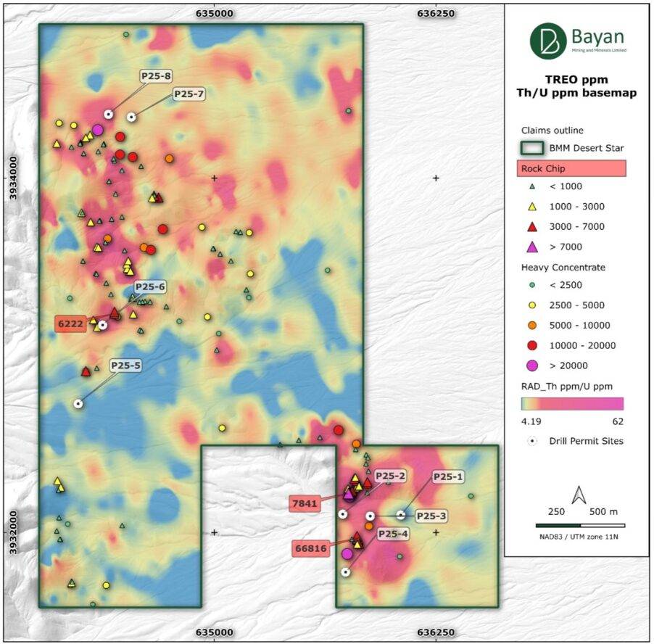The height and width of the screenshot is (644, 654).
Task: Click the P25-8 drill site label
Action: (156, 75)
